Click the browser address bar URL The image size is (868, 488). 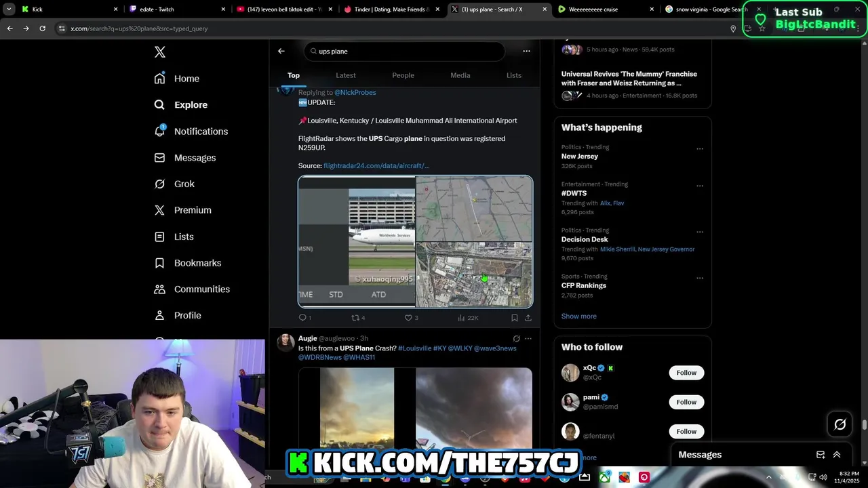[139, 28]
